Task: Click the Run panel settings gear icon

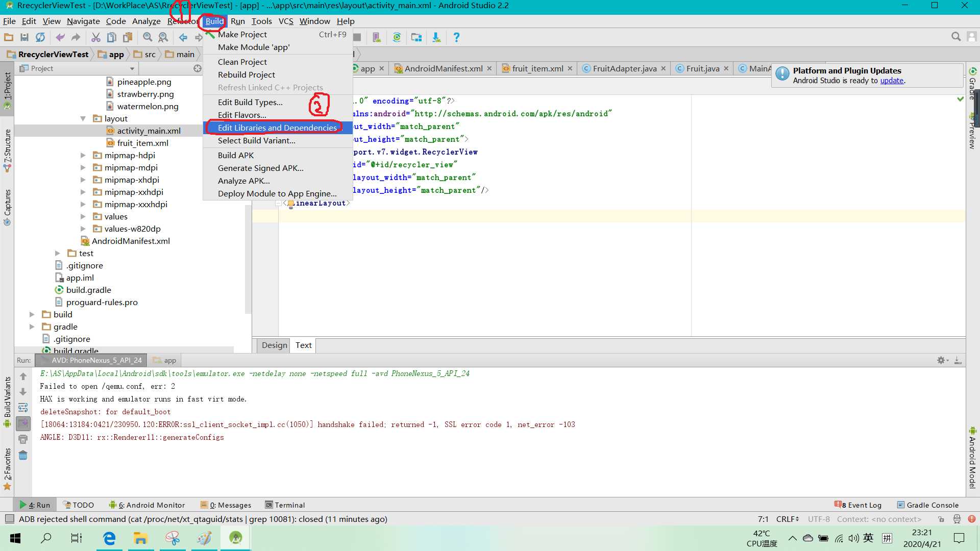Action: tap(942, 360)
